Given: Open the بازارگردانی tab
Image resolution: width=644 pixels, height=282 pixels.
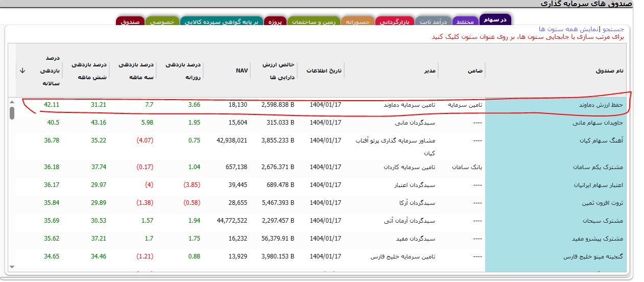Looking at the screenshot, I should coord(395,22).
